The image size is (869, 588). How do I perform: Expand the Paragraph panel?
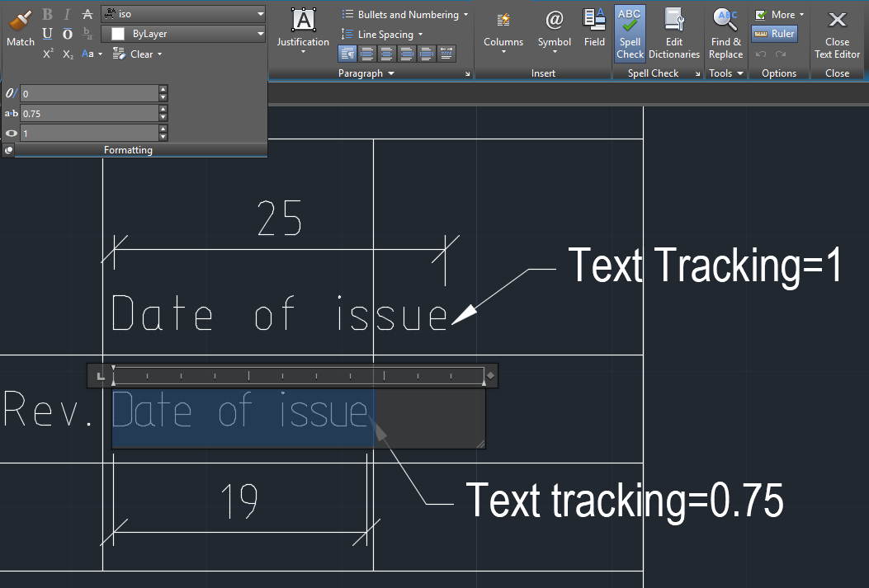point(366,73)
